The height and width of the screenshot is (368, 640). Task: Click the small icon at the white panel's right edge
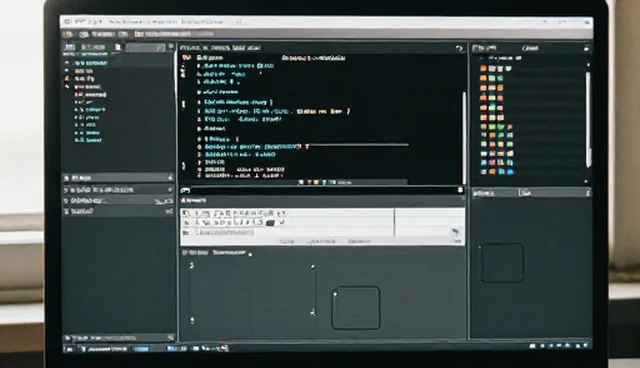coord(456,232)
